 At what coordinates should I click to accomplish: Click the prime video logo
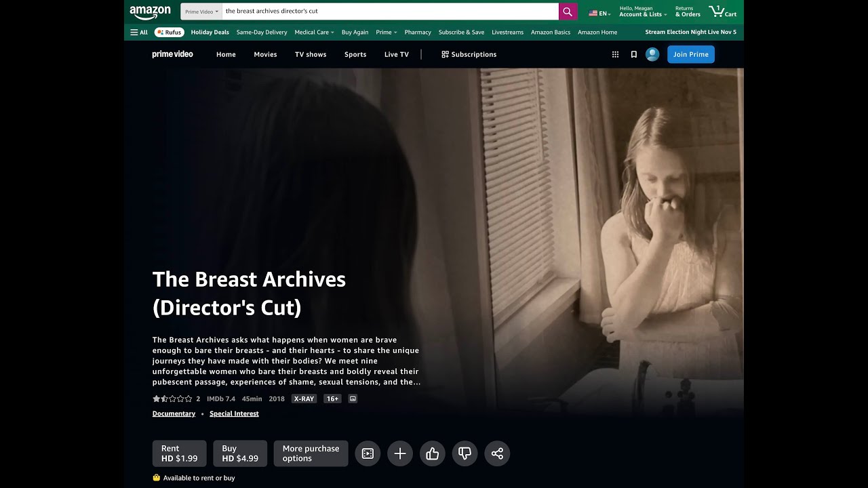[x=172, y=54]
